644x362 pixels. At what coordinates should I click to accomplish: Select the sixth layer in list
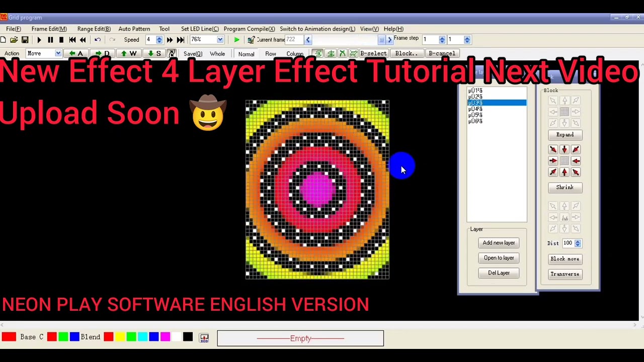(497, 121)
